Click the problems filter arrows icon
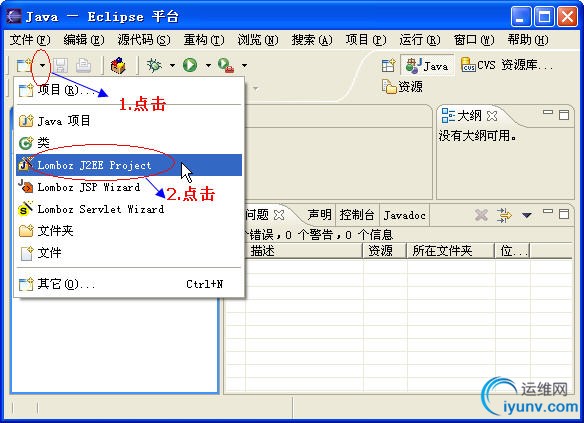The width and height of the screenshot is (584, 423). [x=504, y=215]
